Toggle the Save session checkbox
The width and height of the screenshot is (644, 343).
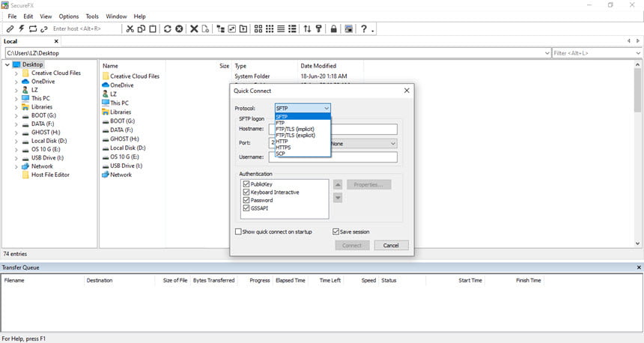click(335, 231)
